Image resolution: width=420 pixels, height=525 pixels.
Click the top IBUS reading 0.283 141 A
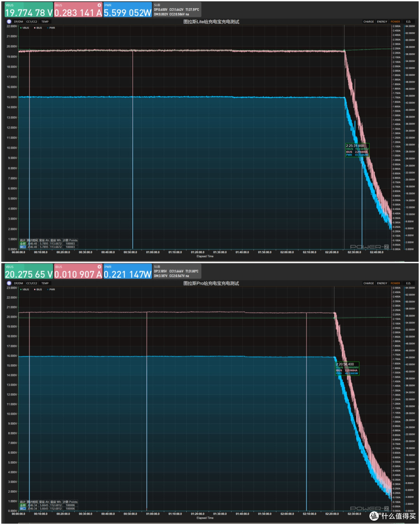click(78, 13)
